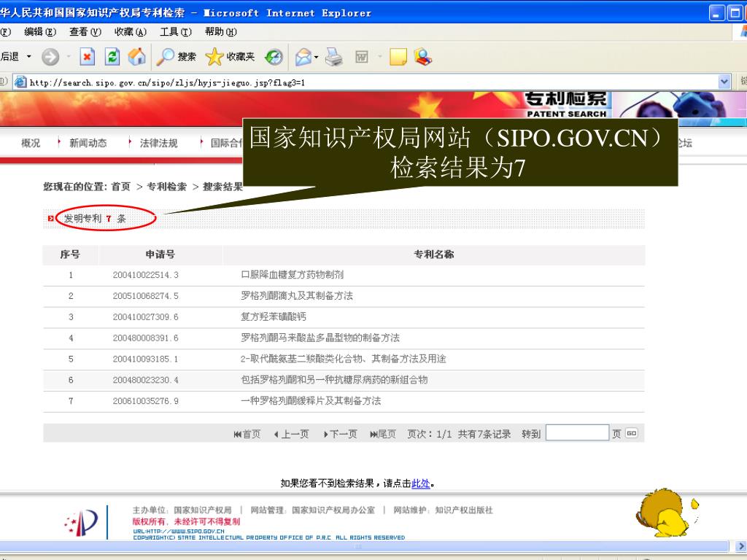Click the 申请号 column header
Screen dimensions: 747x560
click(x=160, y=254)
